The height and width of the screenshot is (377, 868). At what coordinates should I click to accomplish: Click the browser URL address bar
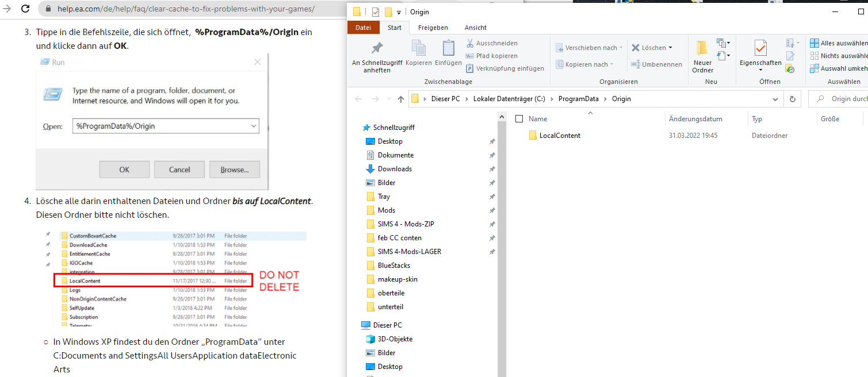point(187,9)
